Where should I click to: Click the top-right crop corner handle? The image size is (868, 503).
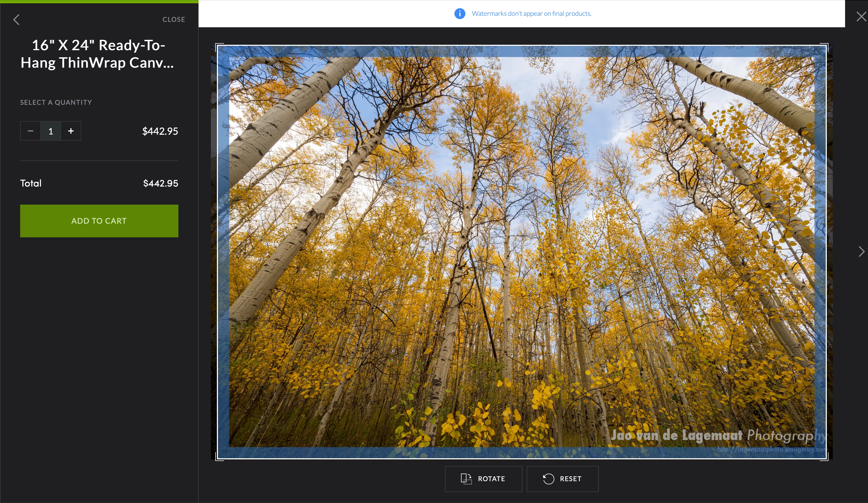(826, 45)
